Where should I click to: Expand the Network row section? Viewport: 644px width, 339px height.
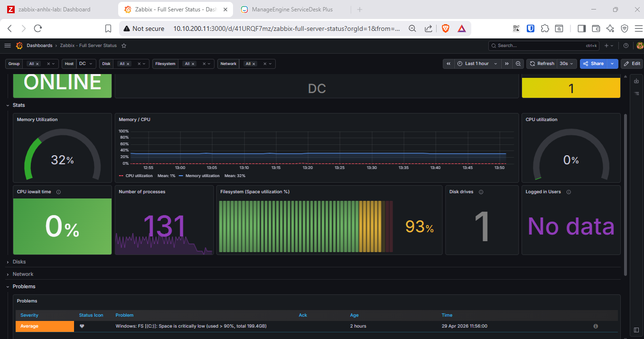(x=23, y=274)
